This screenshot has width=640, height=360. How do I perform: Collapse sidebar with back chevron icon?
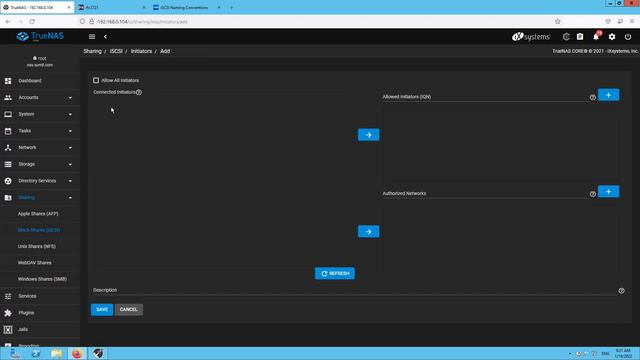click(105, 37)
